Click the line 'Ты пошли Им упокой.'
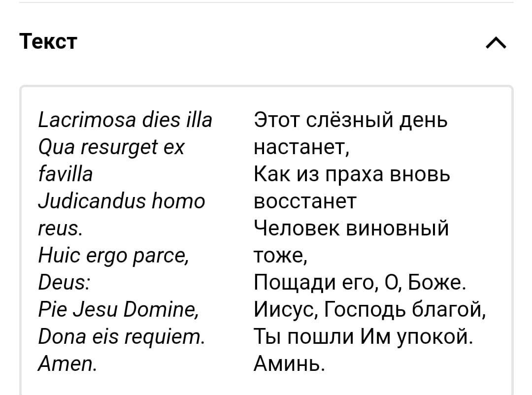 [x=364, y=337]
